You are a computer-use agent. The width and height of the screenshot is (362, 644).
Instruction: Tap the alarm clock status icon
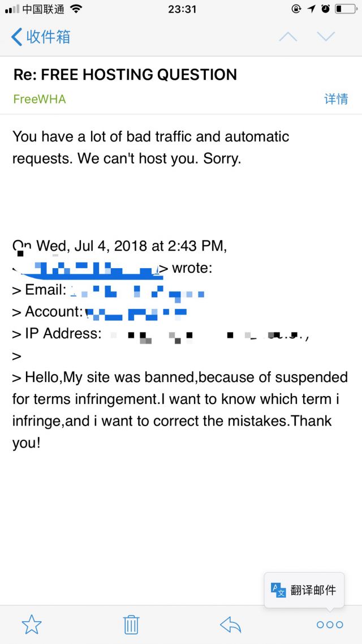click(325, 8)
